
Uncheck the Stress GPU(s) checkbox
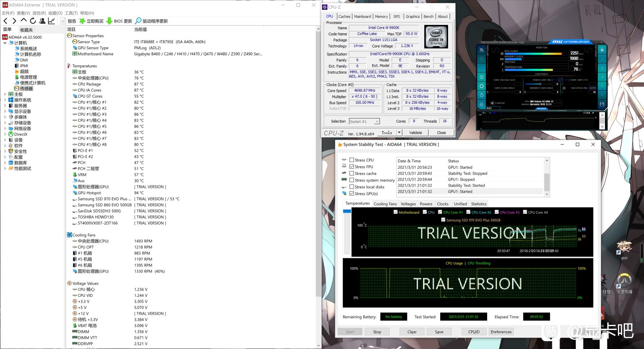(352, 194)
